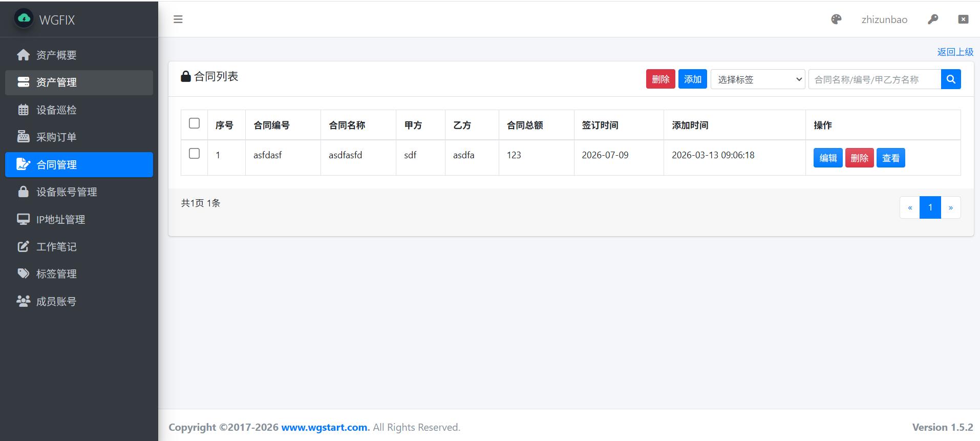Open IP地址管理 in the sidebar menu
Viewport: 980px width, 441px height.
point(60,219)
